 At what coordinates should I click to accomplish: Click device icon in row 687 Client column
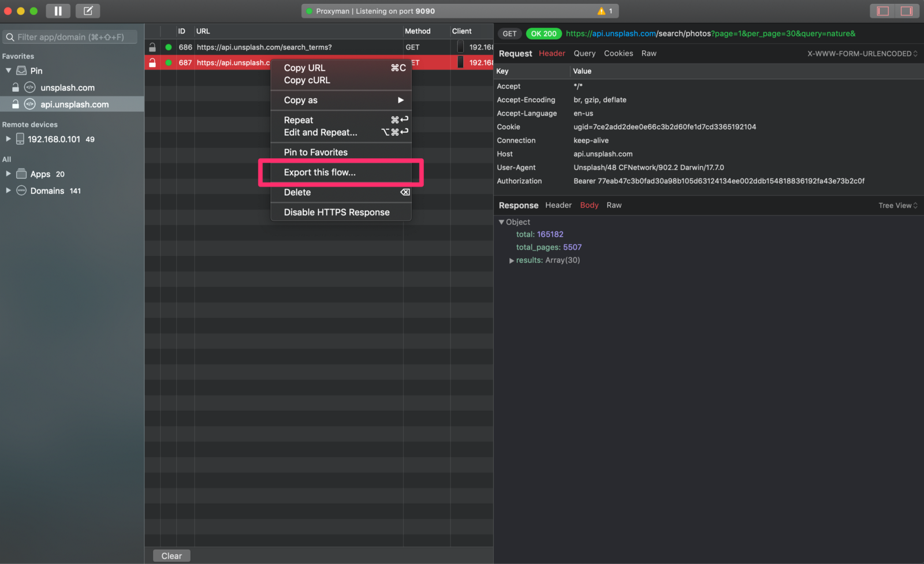click(460, 62)
